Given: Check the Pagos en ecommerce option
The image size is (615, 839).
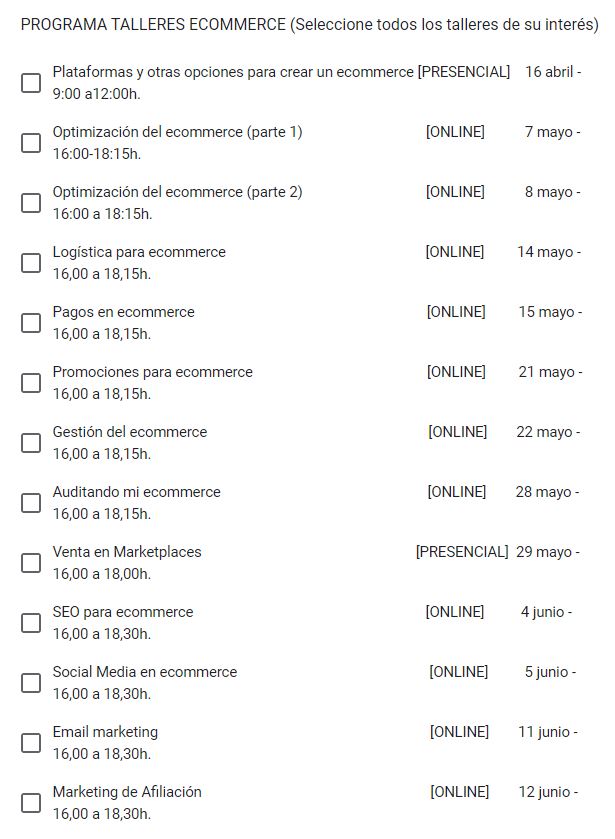Looking at the screenshot, I should [31, 323].
